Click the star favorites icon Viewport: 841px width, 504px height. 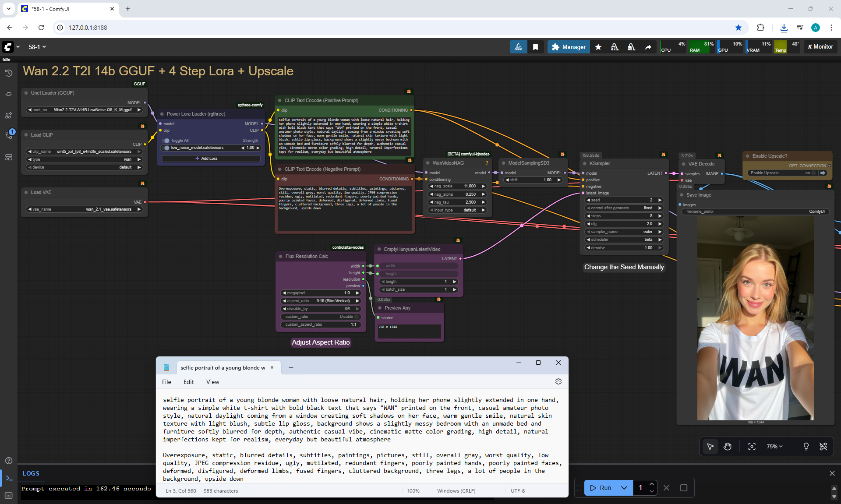click(598, 47)
